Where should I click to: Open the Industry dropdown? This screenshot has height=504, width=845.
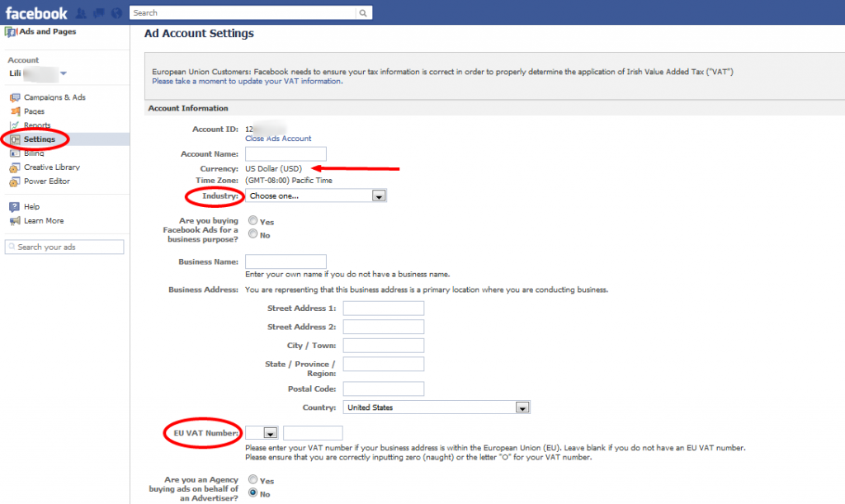click(316, 196)
